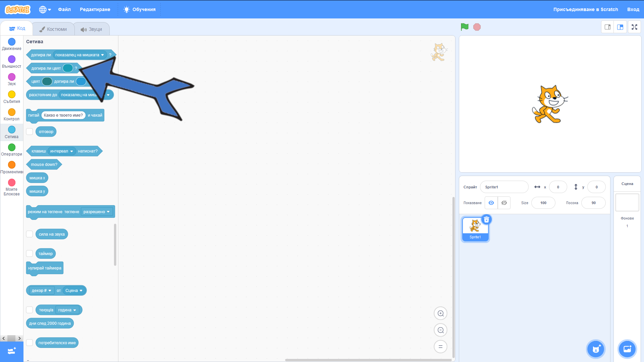Zoom out on the code workspace
The width and height of the screenshot is (644, 362).
[440, 330]
